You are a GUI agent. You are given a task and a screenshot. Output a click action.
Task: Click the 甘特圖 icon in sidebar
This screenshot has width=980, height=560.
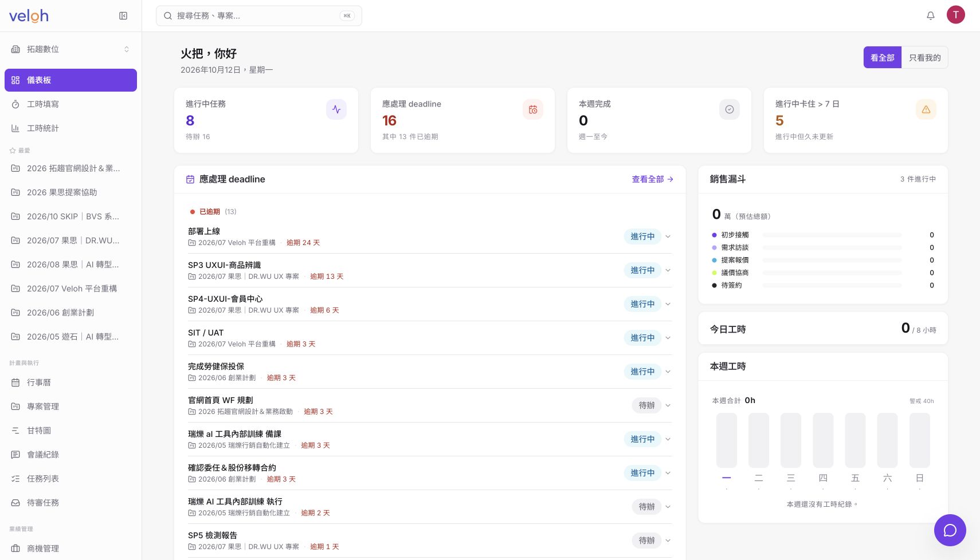(x=15, y=431)
